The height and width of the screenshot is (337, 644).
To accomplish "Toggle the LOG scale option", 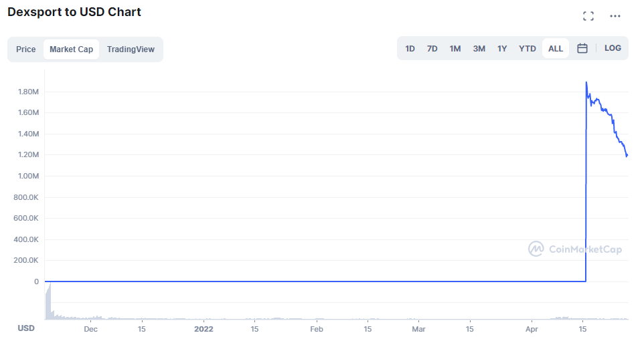I will [613, 48].
